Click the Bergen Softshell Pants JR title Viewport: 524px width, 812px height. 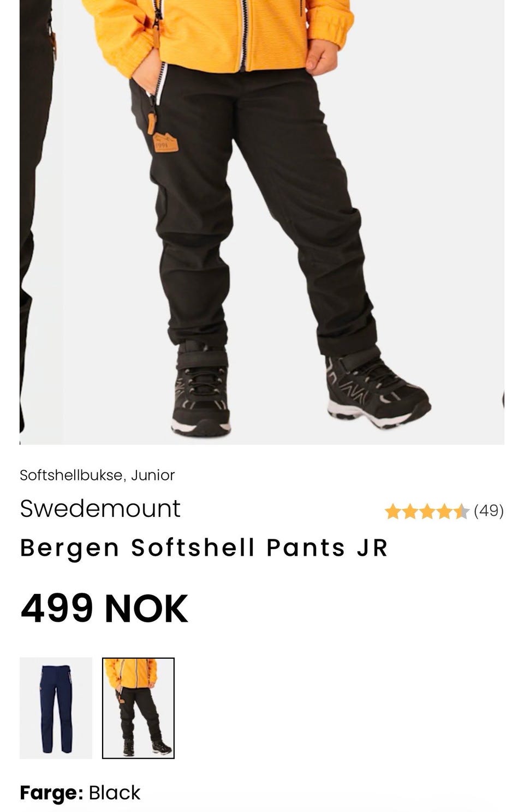[204, 548]
